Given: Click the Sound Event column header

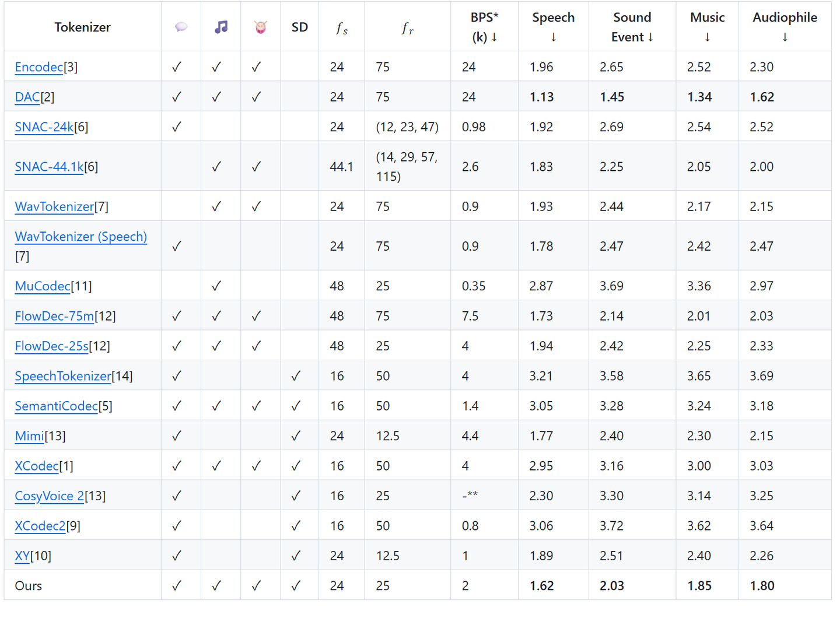Looking at the screenshot, I should tap(632, 27).
